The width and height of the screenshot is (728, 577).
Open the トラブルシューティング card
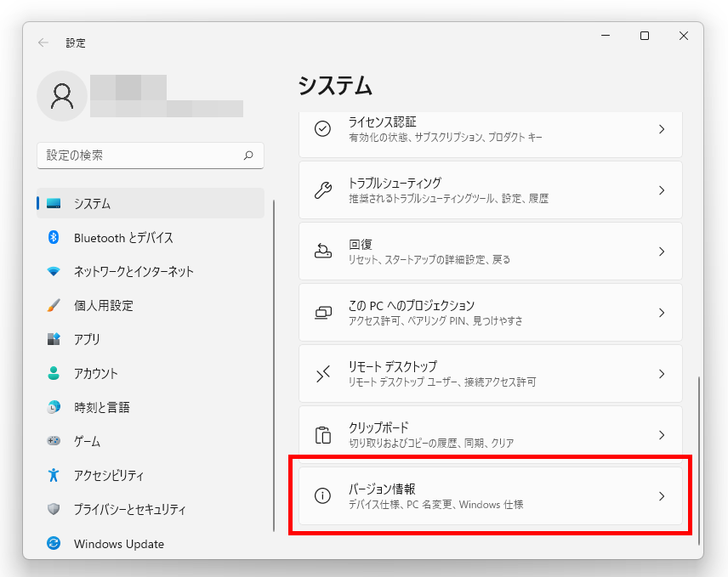tap(490, 190)
